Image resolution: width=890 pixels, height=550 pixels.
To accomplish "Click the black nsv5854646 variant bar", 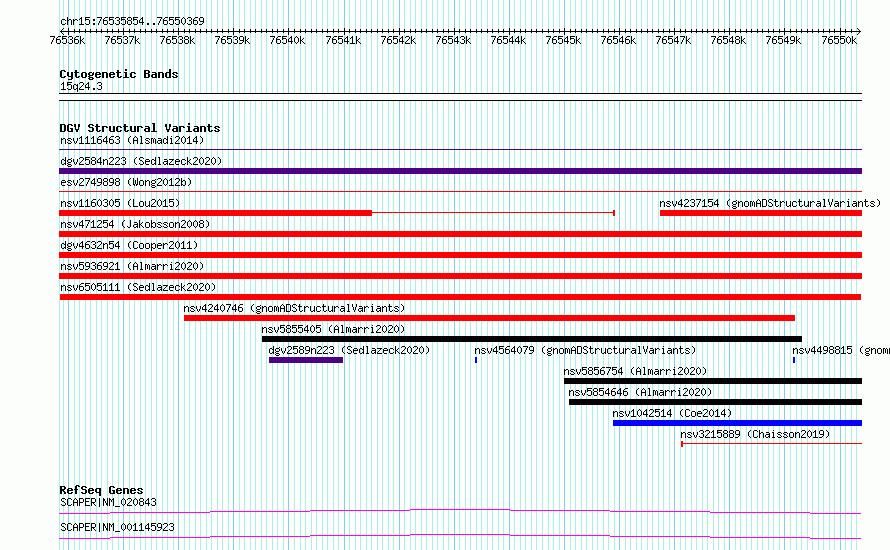I will [715, 402].
